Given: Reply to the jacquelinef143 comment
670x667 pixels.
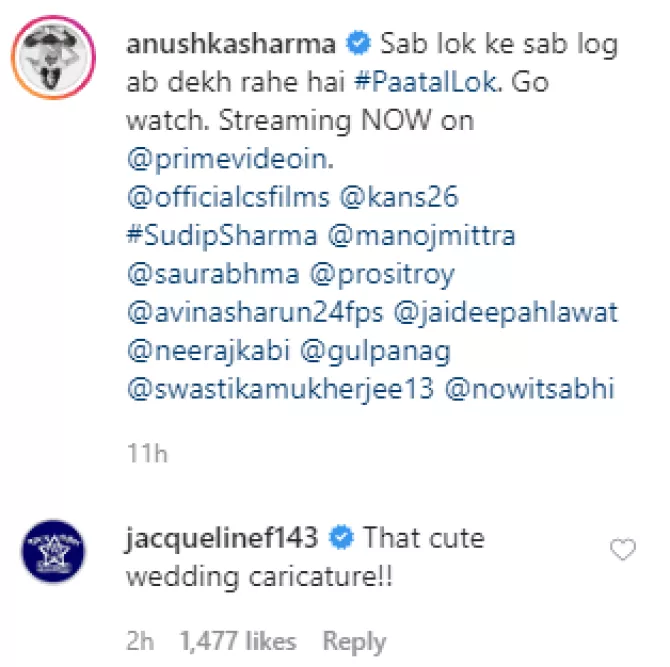Looking at the screenshot, I should pyautogui.click(x=355, y=642).
